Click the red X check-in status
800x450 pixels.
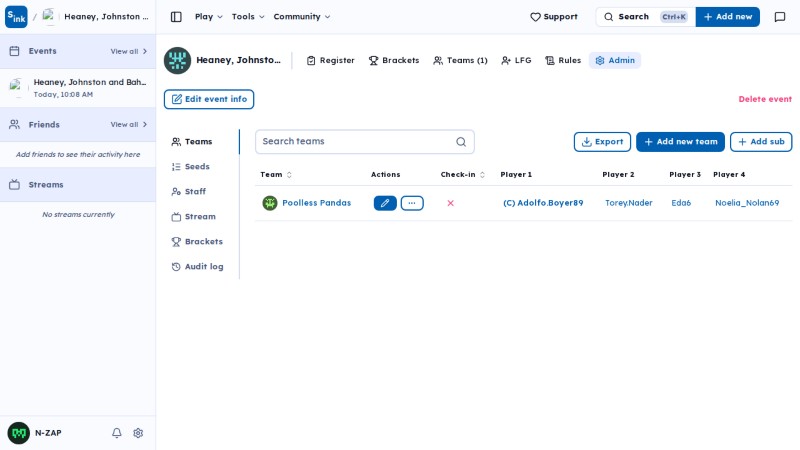(451, 203)
